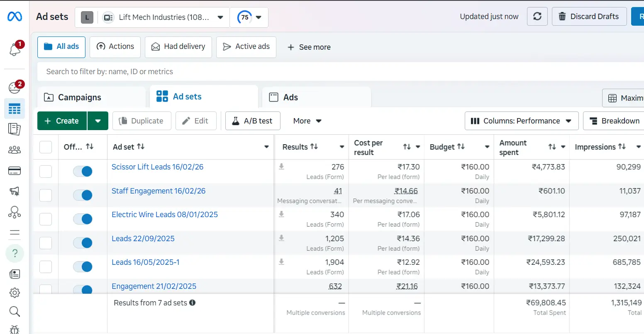This screenshot has height=334, width=644.
Task: Click the refresh data icon button
Action: 537,17
